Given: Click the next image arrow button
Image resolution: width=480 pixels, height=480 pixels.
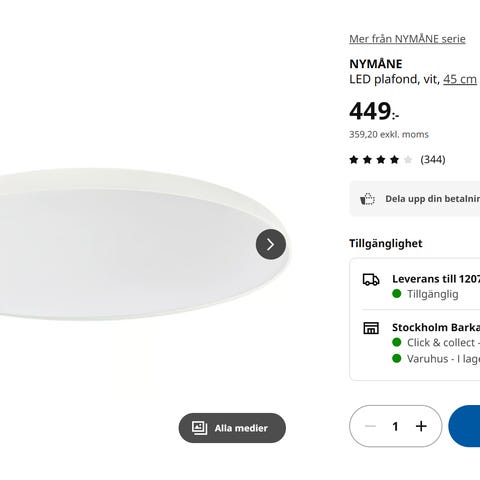Looking at the screenshot, I should click(x=271, y=244).
